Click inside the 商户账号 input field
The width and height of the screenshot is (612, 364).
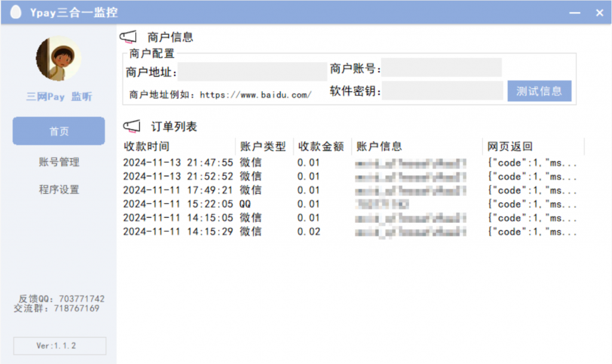(442, 67)
